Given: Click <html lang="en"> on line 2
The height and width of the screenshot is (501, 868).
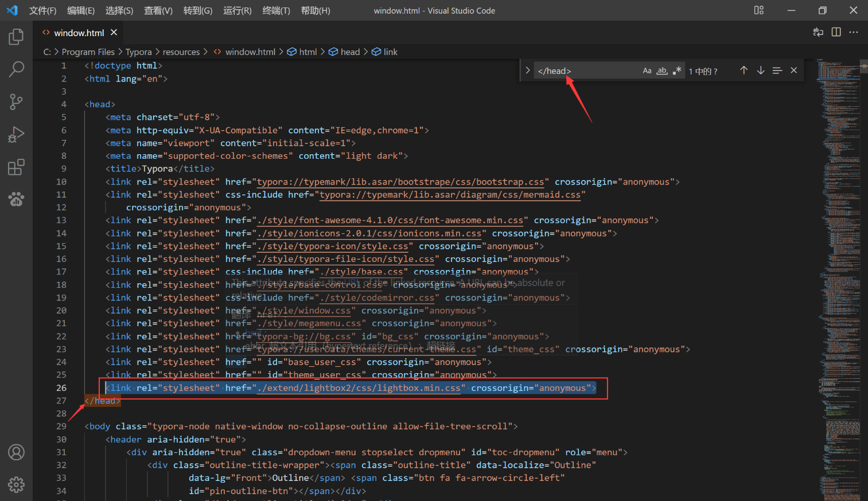Looking at the screenshot, I should point(126,79).
